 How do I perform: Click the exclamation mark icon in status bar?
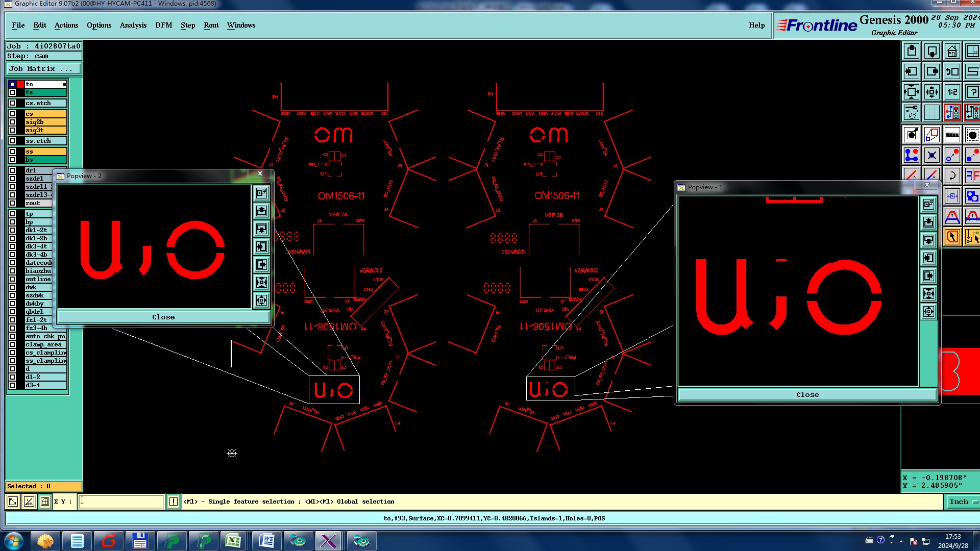(x=174, y=502)
